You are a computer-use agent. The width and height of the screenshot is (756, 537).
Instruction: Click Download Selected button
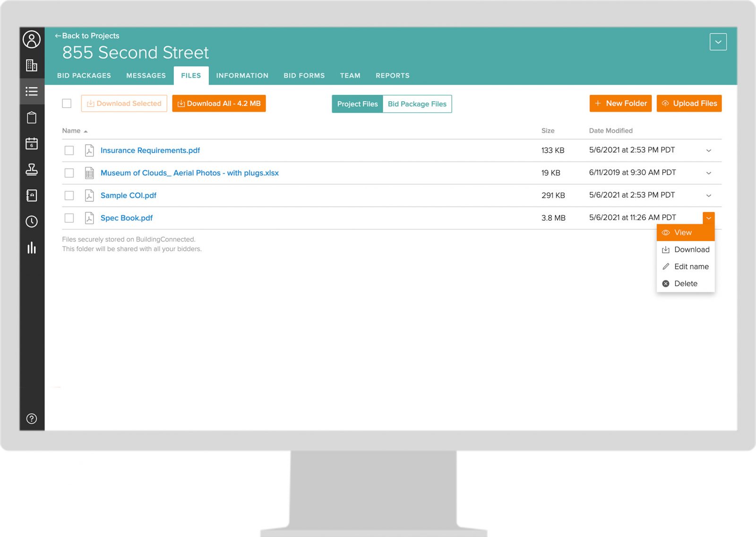(x=124, y=104)
